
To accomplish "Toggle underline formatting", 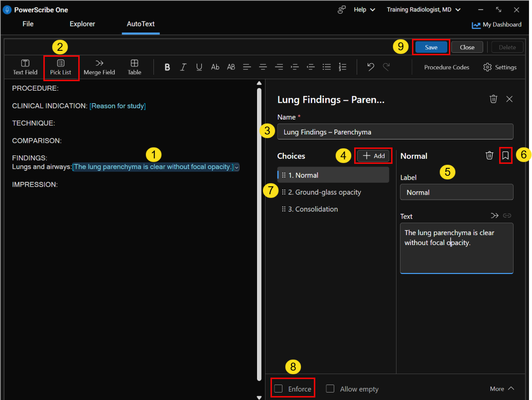I will (x=199, y=67).
